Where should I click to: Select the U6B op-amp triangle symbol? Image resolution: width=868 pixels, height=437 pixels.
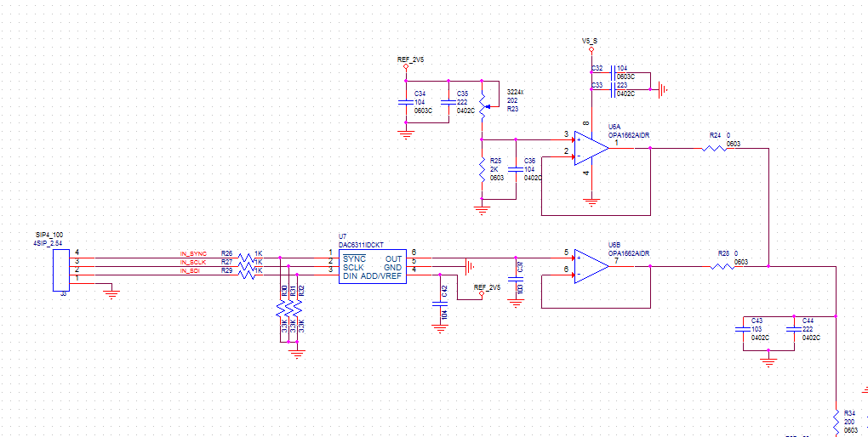coord(591,266)
